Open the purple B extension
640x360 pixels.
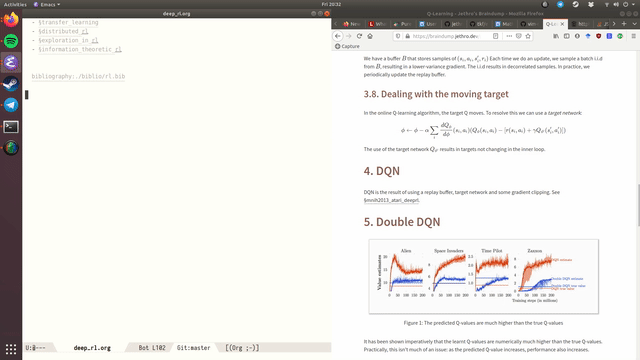point(609,36)
